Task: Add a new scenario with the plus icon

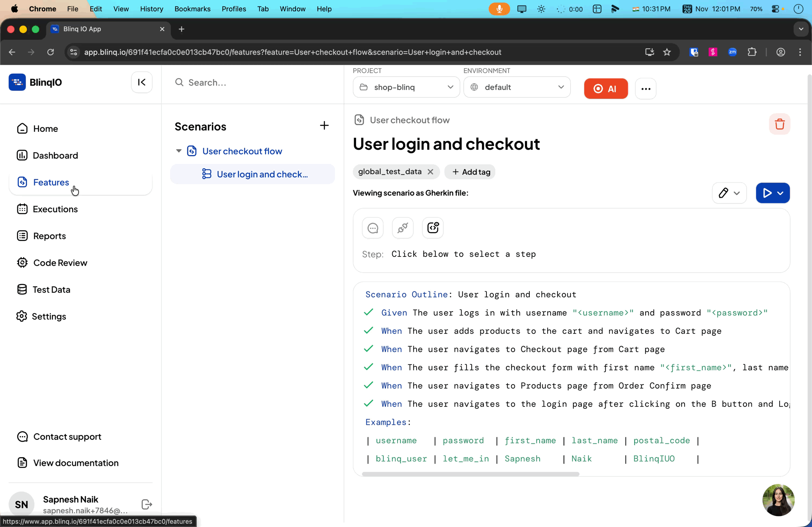Action: coord(324,126)
